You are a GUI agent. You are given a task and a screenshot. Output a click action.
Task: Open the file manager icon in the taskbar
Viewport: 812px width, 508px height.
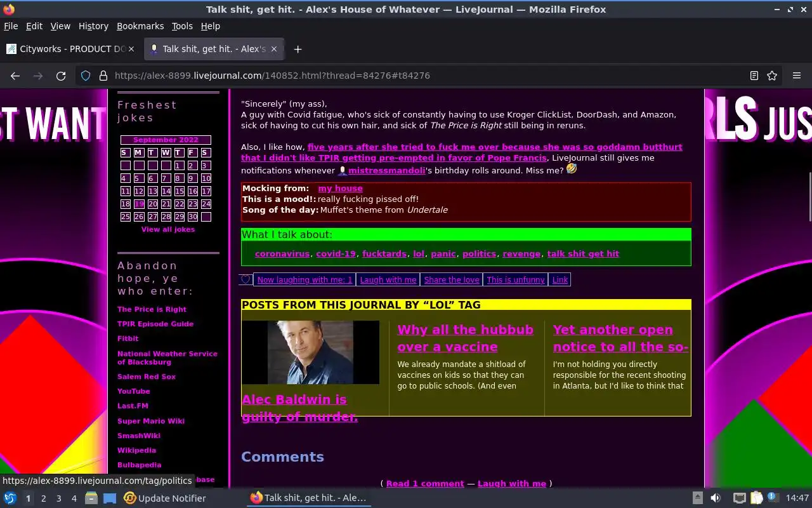pyautogui.click(x=91, y=498)
